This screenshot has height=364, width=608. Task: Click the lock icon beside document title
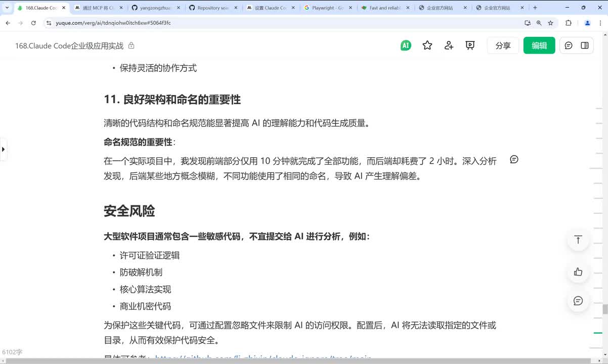pyautogui.click(x=132, y=45)
